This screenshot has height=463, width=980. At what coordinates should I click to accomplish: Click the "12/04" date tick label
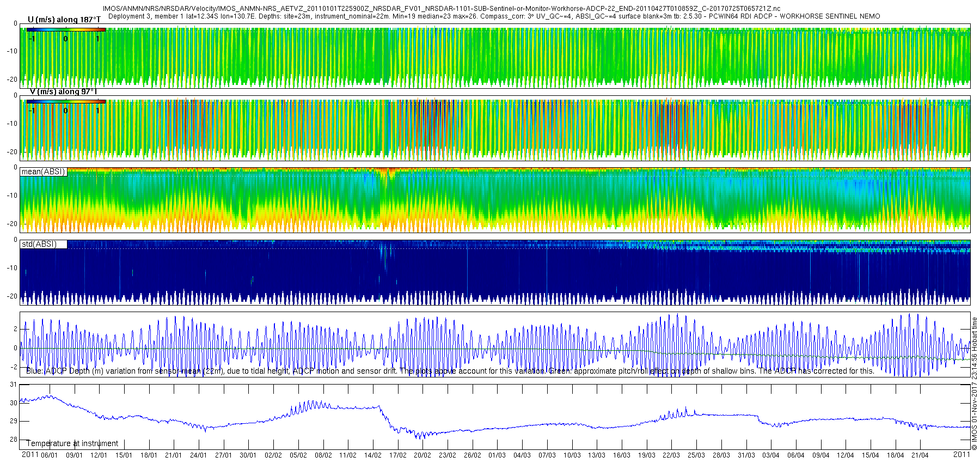point(846,455)
